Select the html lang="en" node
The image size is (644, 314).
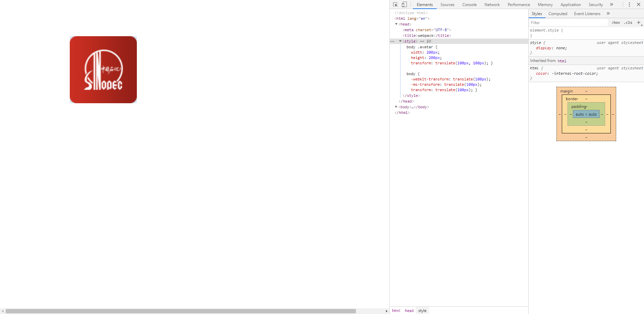[412, 19]
